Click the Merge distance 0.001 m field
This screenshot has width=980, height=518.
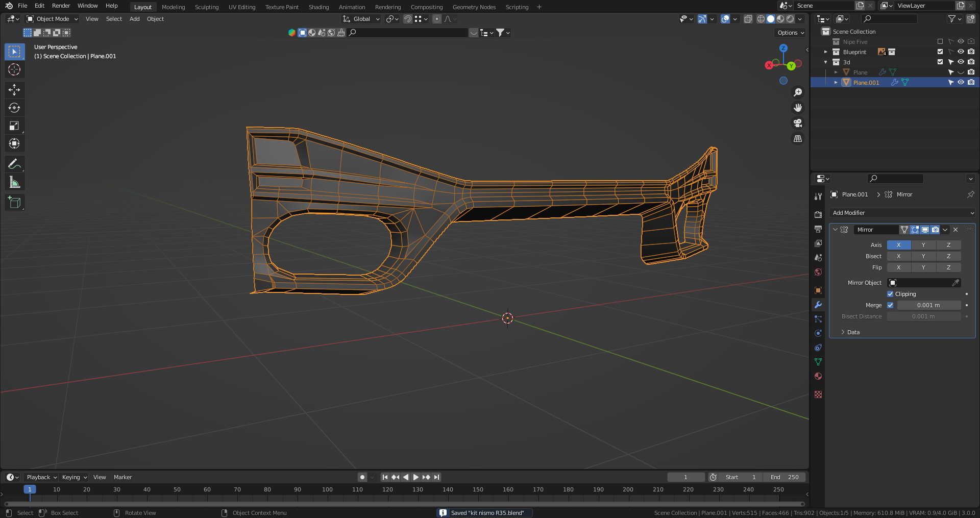click(x=929, y=305)
